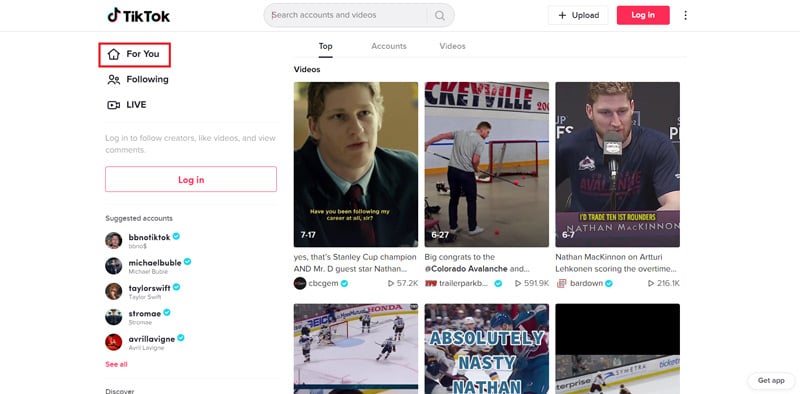Click bardown channel avatar icon
Image resolution: width=800 pixels, height=394 pixels.
point(562,283)
